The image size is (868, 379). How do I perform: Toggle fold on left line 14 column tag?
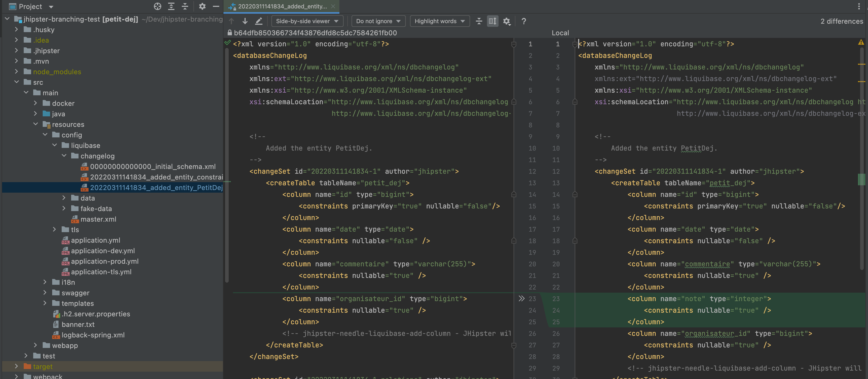514,195
